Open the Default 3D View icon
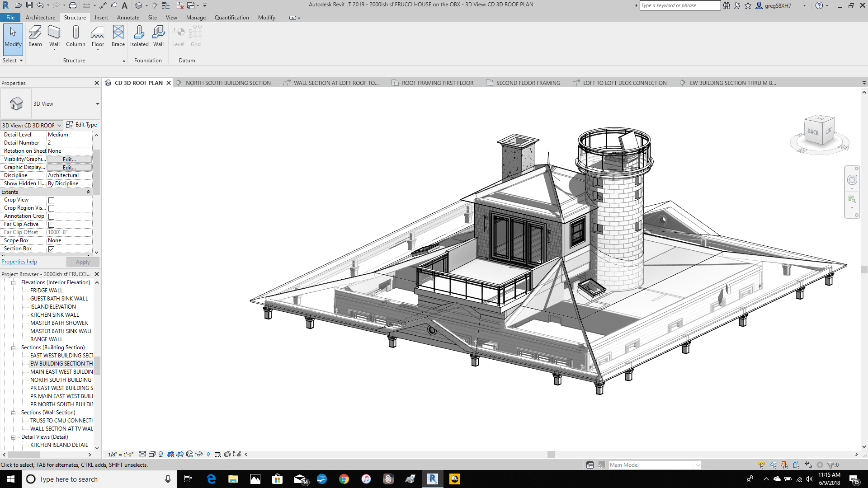Viewport: 868px width, 488px height. (x=138, y=5)
